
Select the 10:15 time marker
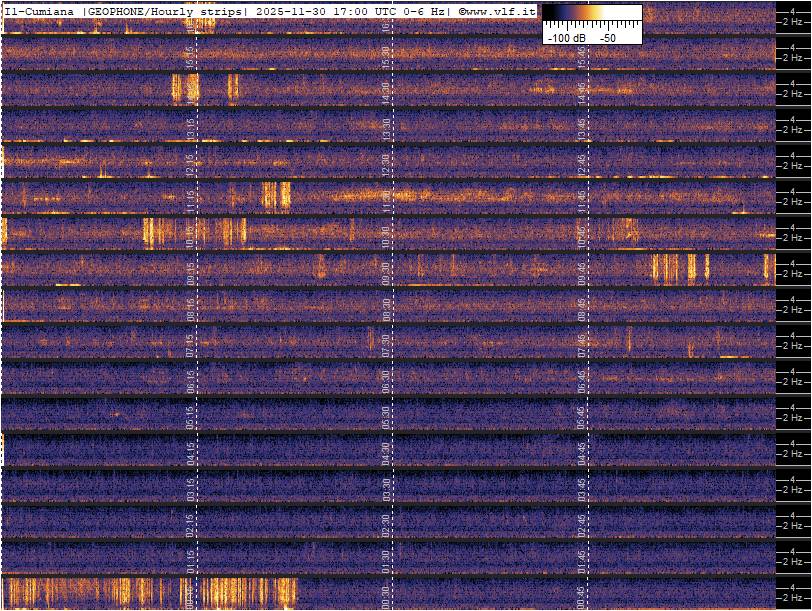(190, 236)
